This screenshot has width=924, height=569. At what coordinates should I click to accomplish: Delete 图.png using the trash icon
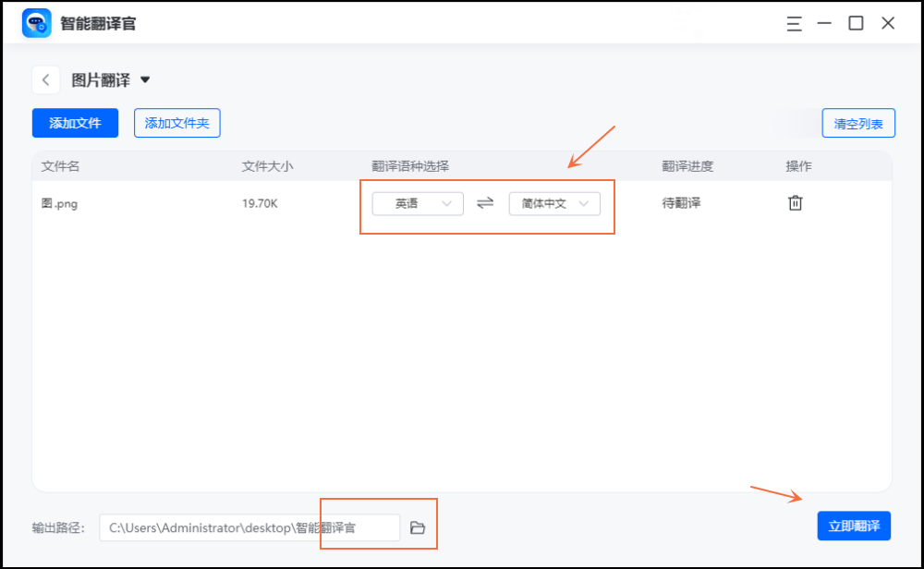coord(796,202)
